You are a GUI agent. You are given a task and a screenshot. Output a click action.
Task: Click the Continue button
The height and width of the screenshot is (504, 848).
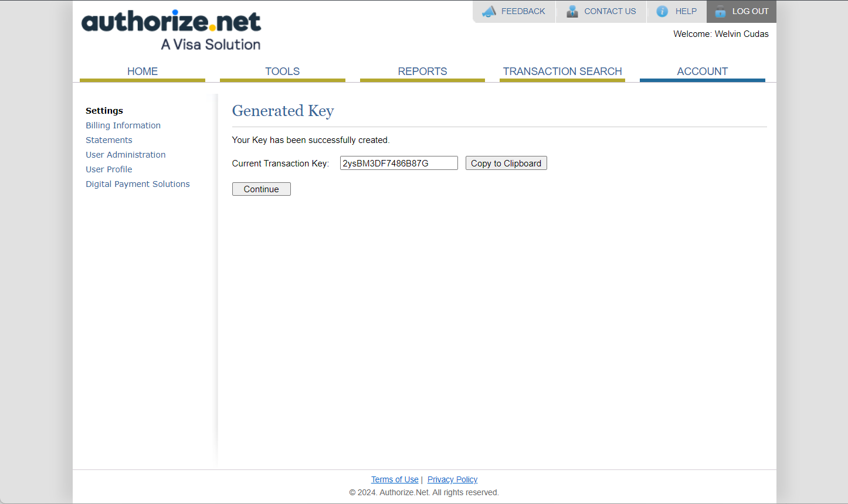(262, 189)
